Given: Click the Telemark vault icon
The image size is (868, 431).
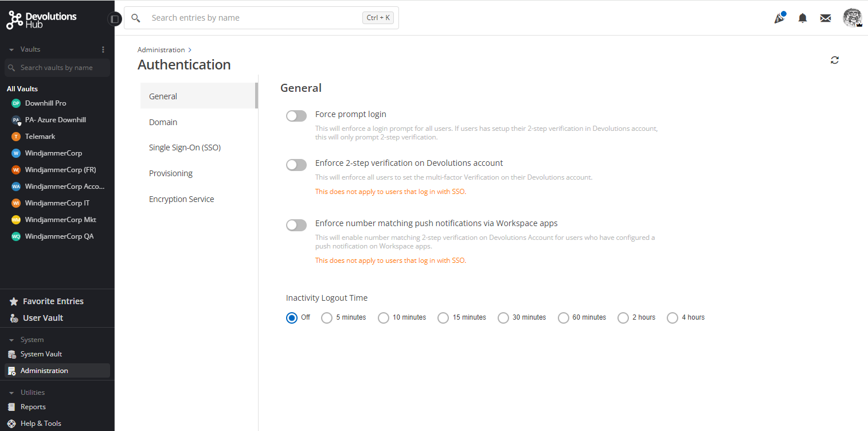Looking at the screenshot, I should click(x=16, y=137).
